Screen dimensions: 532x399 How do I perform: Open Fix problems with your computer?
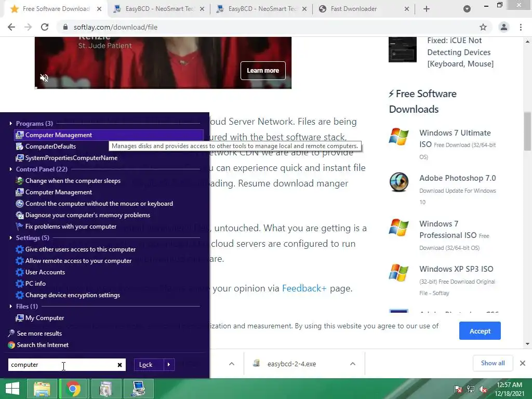tap(71, 227)
